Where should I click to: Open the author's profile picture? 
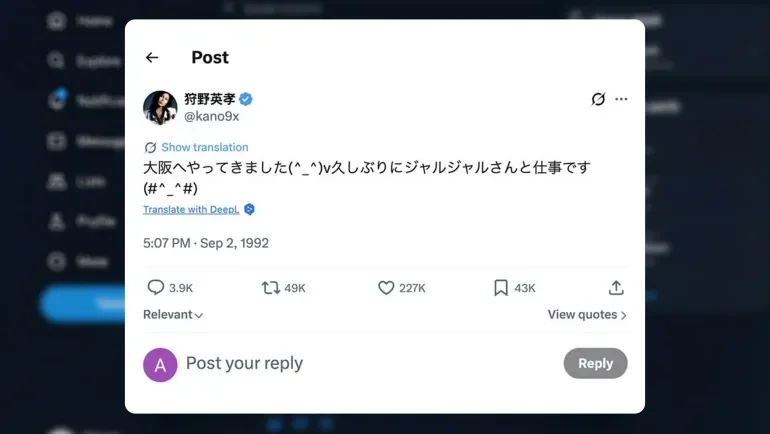point(160,107)
